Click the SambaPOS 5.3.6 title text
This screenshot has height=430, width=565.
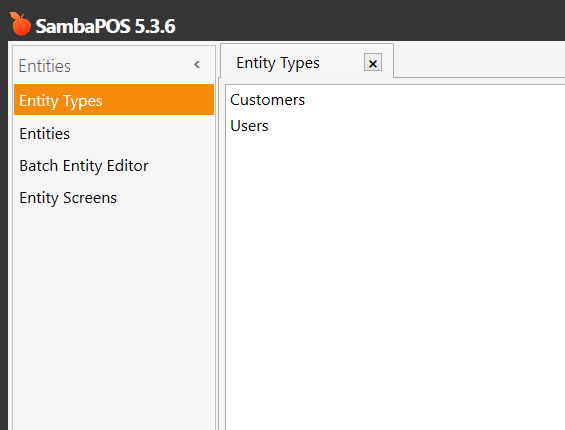[105, 26]
